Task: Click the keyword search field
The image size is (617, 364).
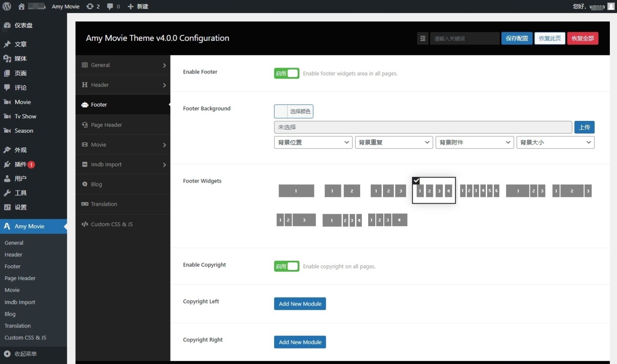Action: pyautogui.click(x=464, y=38)
